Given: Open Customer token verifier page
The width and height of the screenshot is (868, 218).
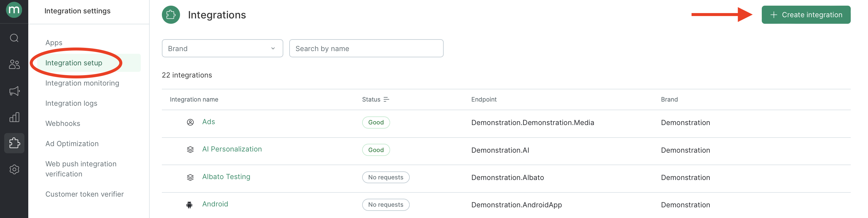Looking at the screenshot, I should [x=84, y=194].
